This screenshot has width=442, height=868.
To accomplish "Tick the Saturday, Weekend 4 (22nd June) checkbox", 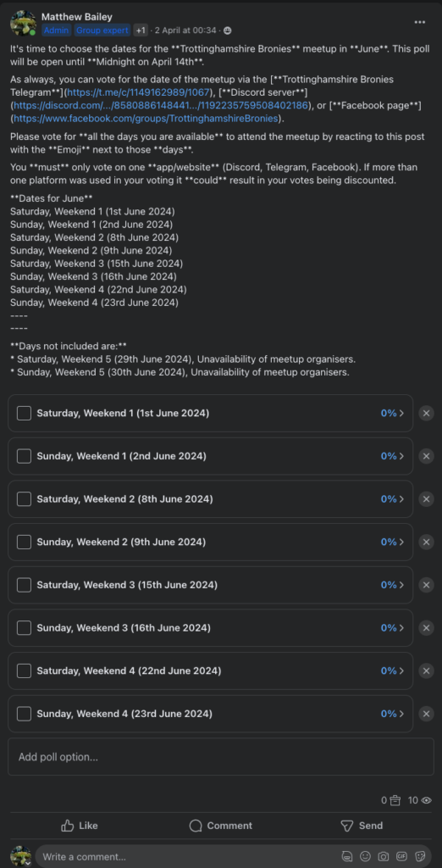I will (x=24, y=671).
